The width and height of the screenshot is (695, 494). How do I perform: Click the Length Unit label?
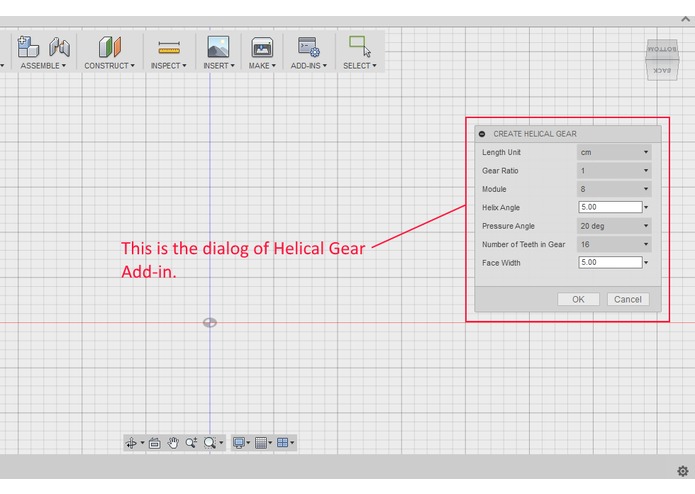tap(501, 152)
